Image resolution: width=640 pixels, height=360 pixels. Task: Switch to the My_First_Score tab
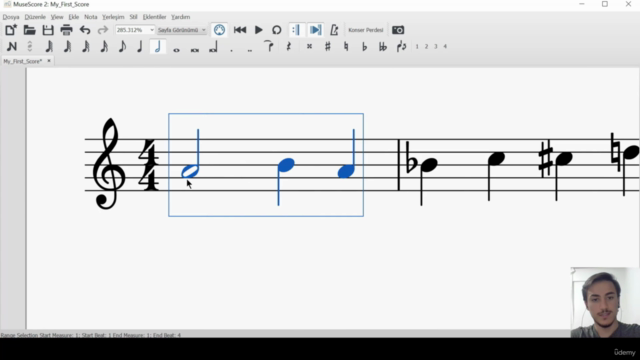(23, 61)
